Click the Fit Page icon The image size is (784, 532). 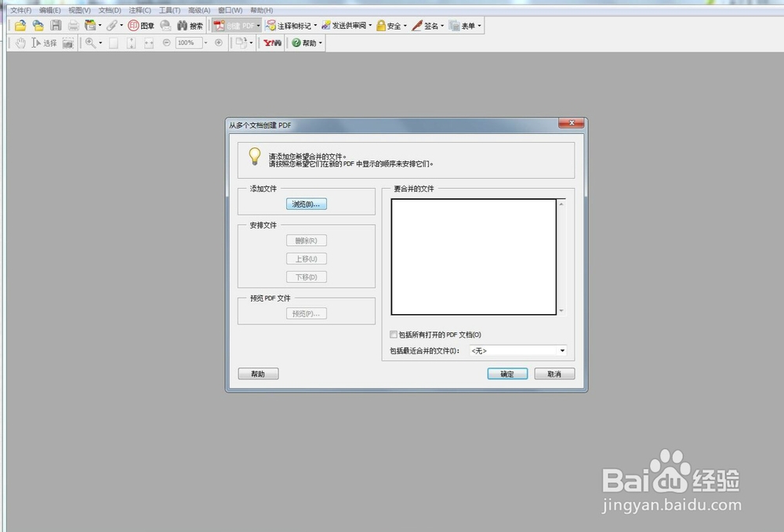pyautogui.click(x=131, y=43)
